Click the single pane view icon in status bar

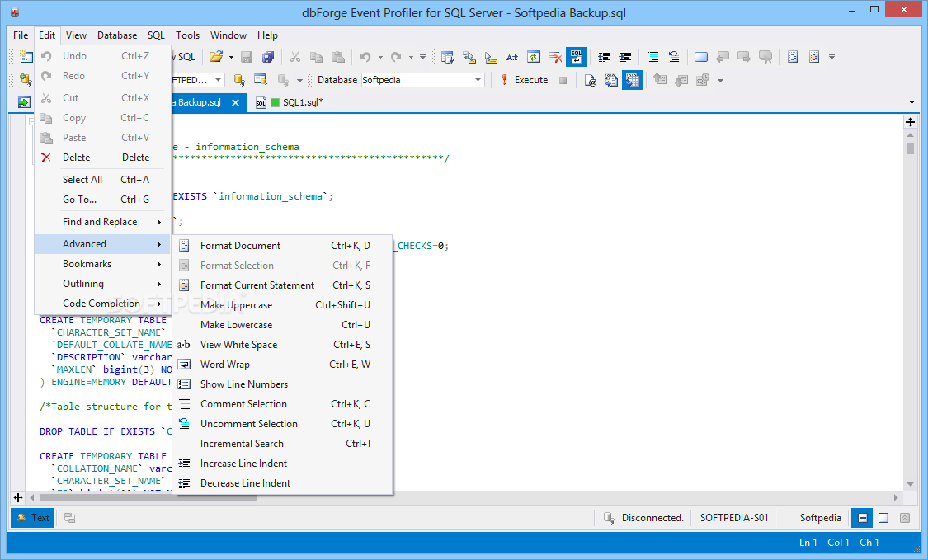(x=883, y=518)
